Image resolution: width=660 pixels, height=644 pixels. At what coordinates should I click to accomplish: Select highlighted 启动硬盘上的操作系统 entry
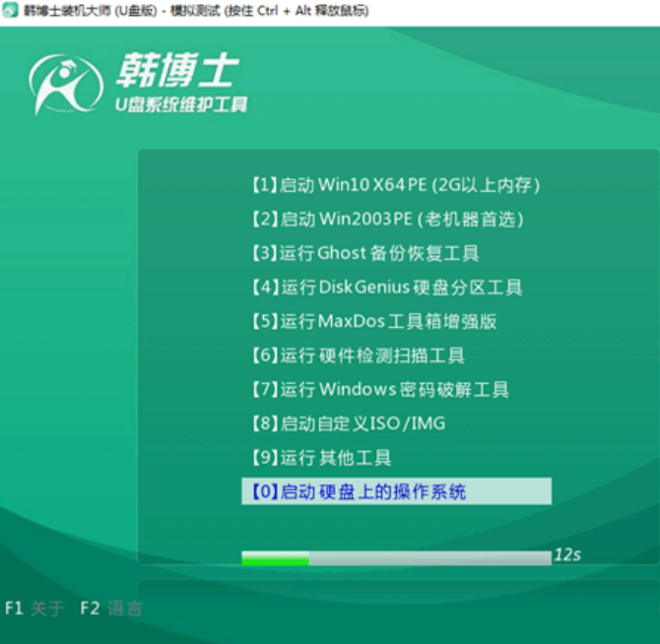tap(395, 491)
